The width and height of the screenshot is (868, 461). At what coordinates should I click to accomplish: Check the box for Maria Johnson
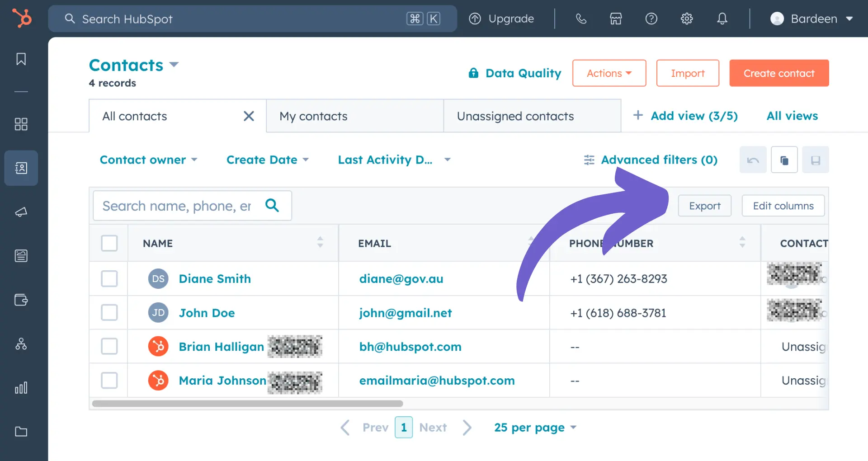point(109,381)
